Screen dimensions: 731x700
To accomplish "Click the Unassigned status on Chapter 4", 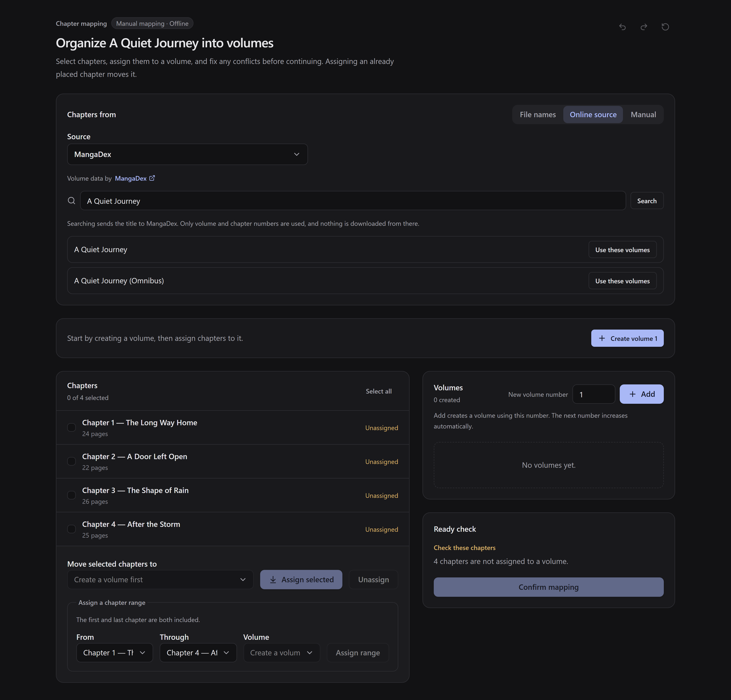I will coord(382,529).
